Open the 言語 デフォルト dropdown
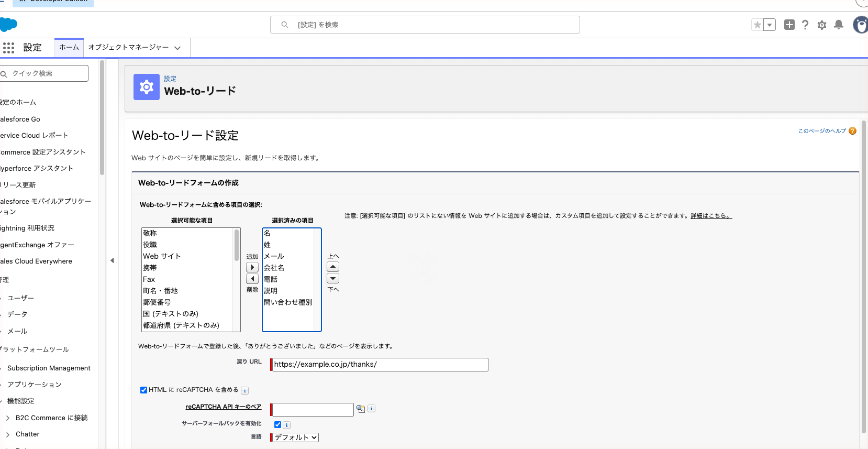868x449 pixels. [x=295, y=437]
